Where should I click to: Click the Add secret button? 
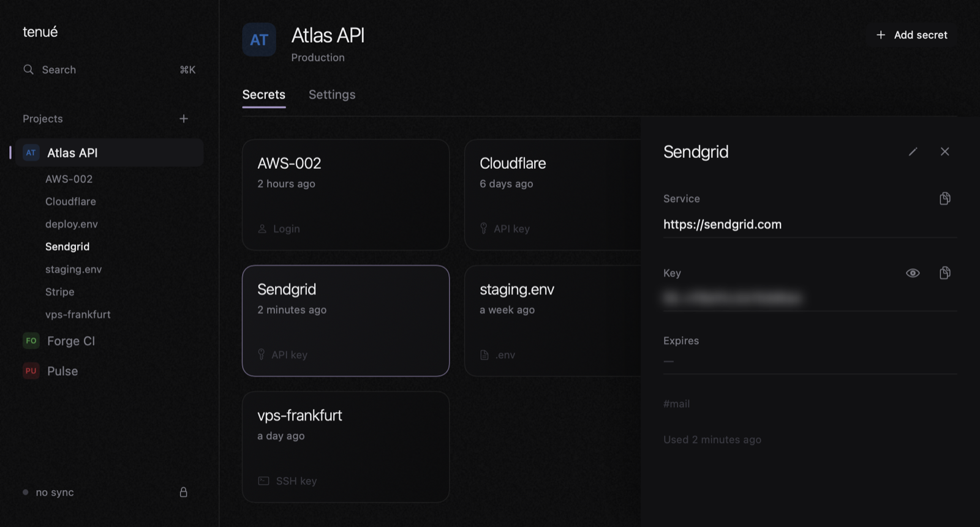point(912,35)
